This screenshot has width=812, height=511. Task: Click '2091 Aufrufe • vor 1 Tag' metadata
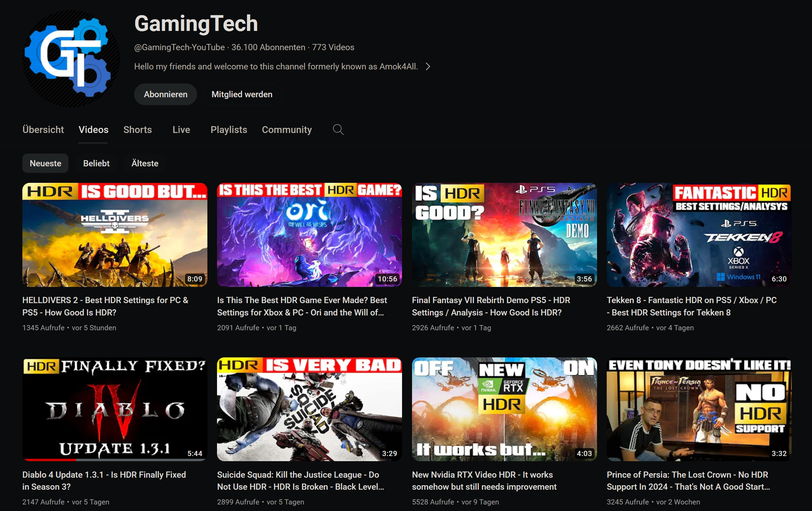(257, 328)
